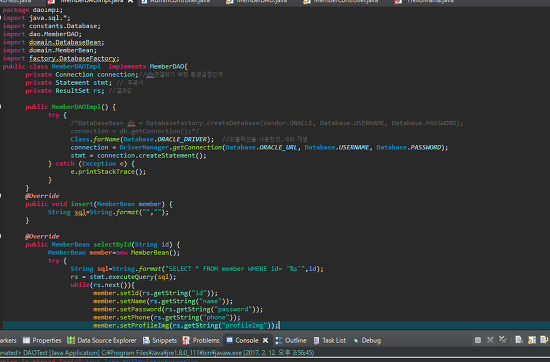Close the Console view tab
The height and width of the screenshot is (362, 550).
tap(266, 340)
